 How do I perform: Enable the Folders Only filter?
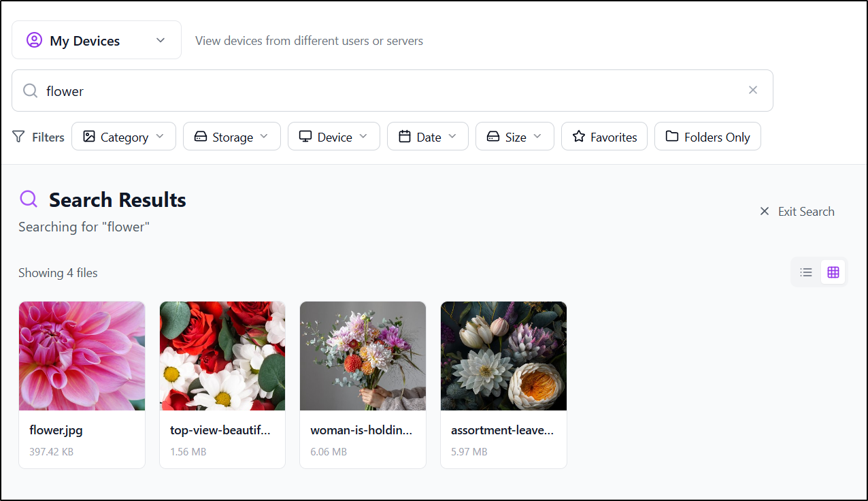707,136
